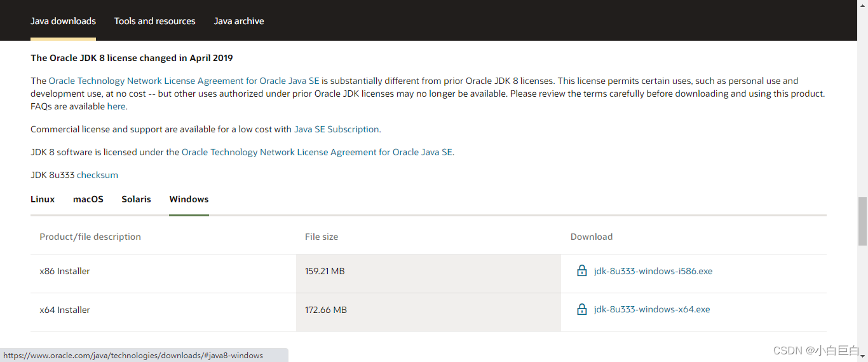
Task: Click the page vertical scrollbar thumb
Action: (x=862, y=221)
